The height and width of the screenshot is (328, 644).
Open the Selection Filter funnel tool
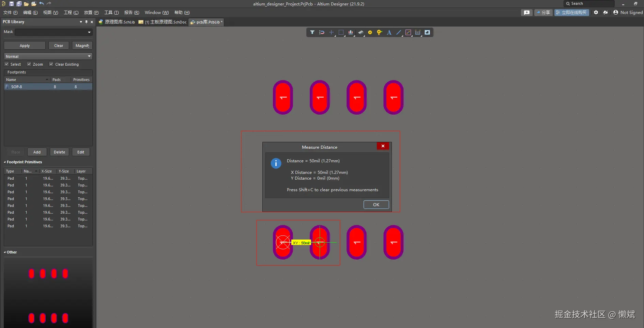[x=312, y=32]
